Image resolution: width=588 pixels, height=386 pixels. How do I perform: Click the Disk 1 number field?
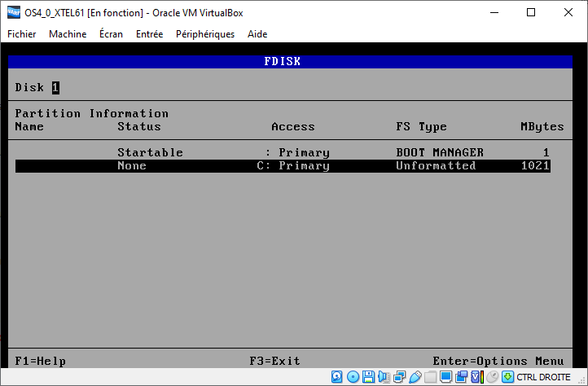[x=55, y=87]
